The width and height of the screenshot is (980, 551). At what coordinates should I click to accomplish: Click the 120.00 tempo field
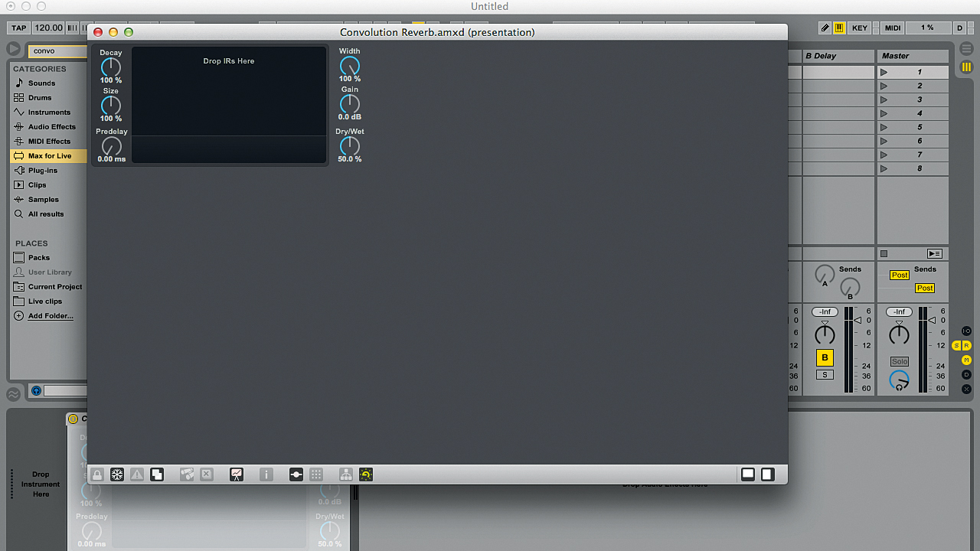pos(48,28)
